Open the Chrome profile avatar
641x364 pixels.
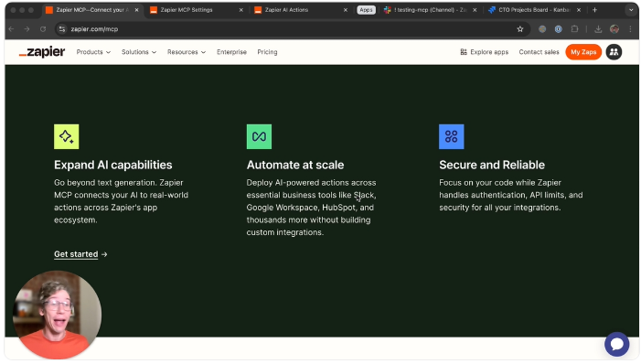[x=614, y=29]
